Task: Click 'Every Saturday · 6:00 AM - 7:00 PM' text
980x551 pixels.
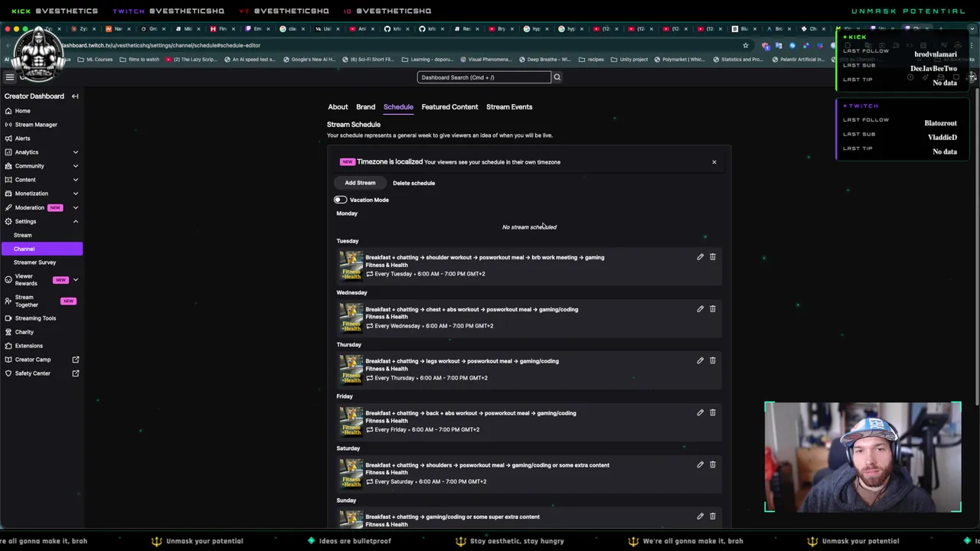Action: (430, 482)
